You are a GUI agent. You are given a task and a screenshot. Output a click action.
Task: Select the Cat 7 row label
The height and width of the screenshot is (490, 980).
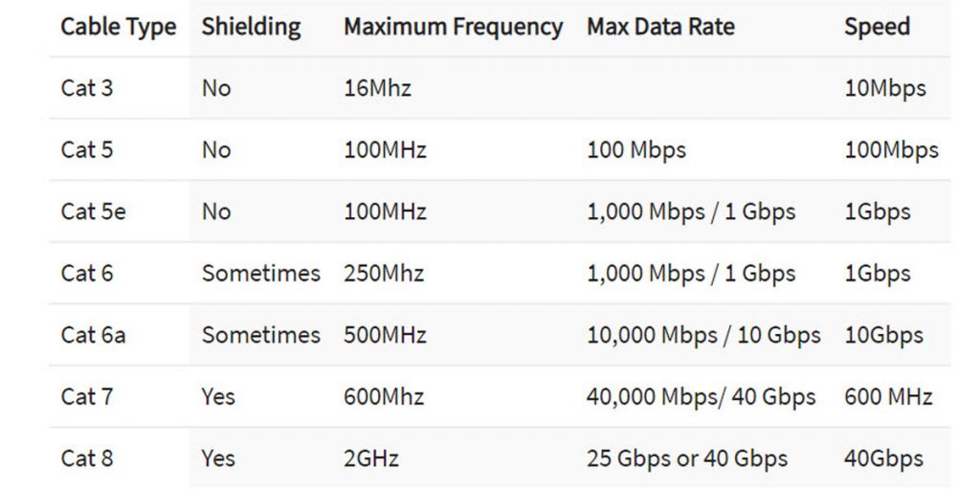click(87, 397)
